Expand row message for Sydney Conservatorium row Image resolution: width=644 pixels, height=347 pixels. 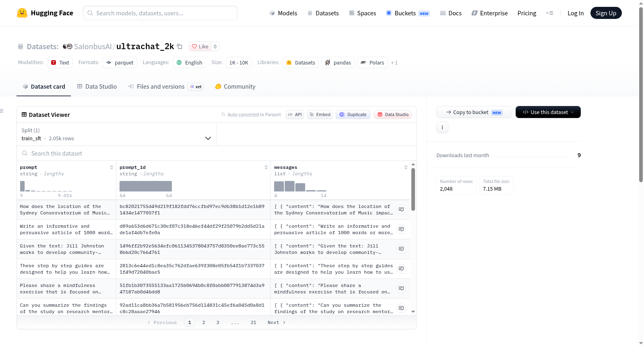pos(401,210)
